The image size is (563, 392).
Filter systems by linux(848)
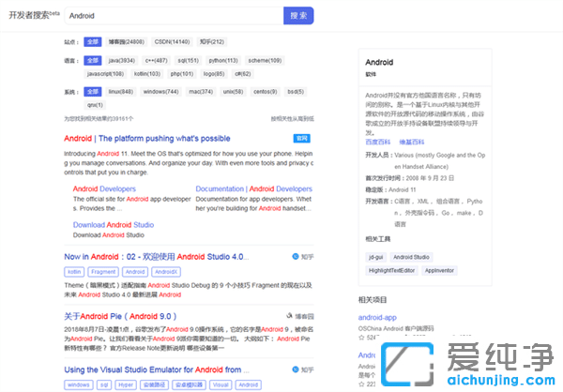121,92
